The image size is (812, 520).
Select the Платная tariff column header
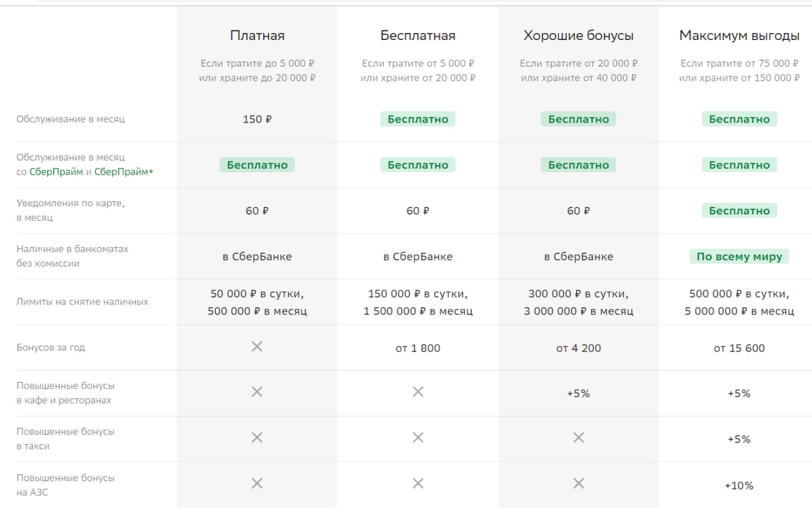pos(257,36)
